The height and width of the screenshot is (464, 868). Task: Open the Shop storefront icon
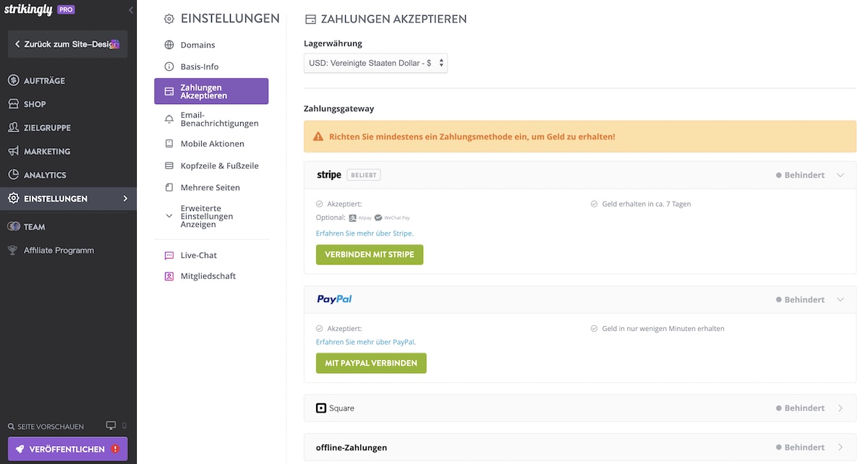(x=14, y=104)
